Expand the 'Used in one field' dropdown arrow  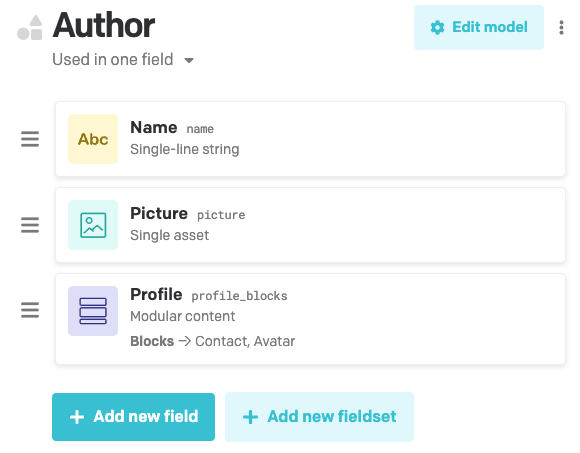click(x=189, y=60)
